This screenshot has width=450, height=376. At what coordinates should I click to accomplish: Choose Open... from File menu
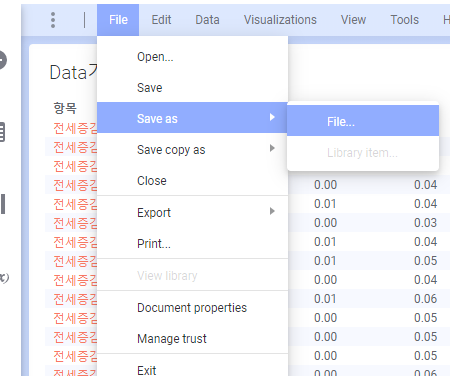[192, 57]
